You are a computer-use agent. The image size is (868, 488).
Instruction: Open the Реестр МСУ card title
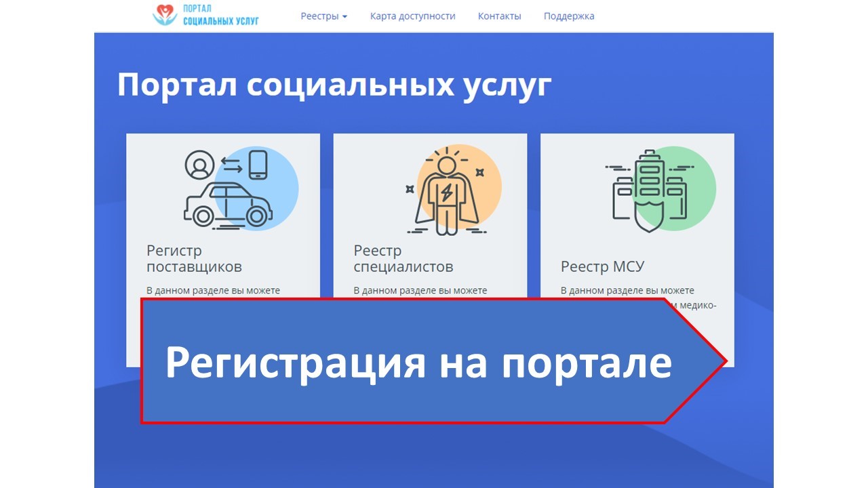[x=602, y=266]
